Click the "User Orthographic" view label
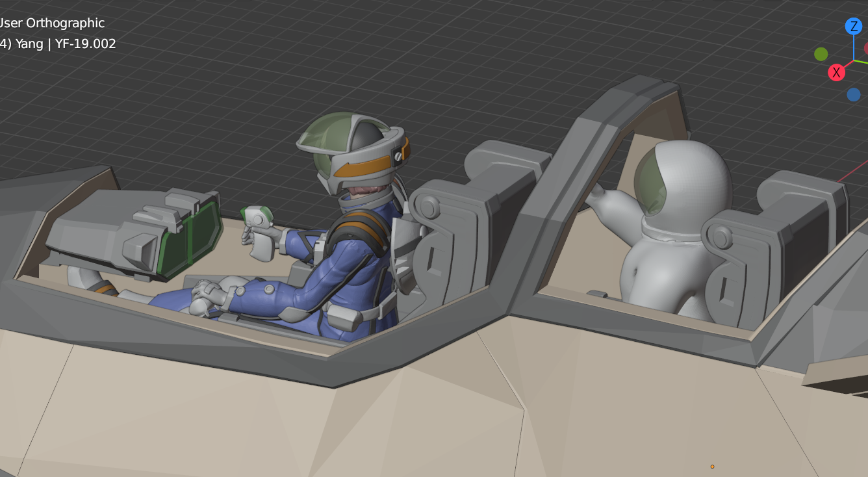This screenshot has width=868, height=477. (x=51, y=23)
